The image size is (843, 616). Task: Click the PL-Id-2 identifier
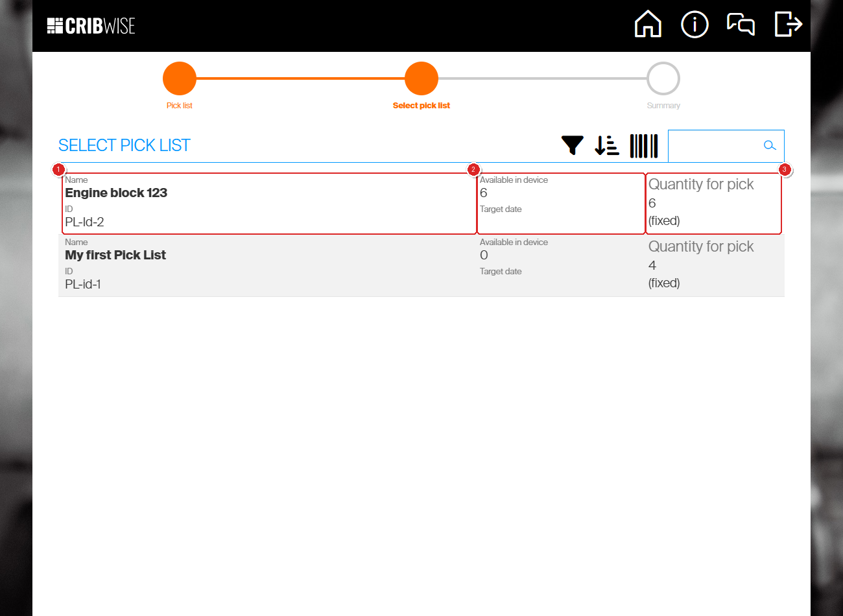click(84, 222)
